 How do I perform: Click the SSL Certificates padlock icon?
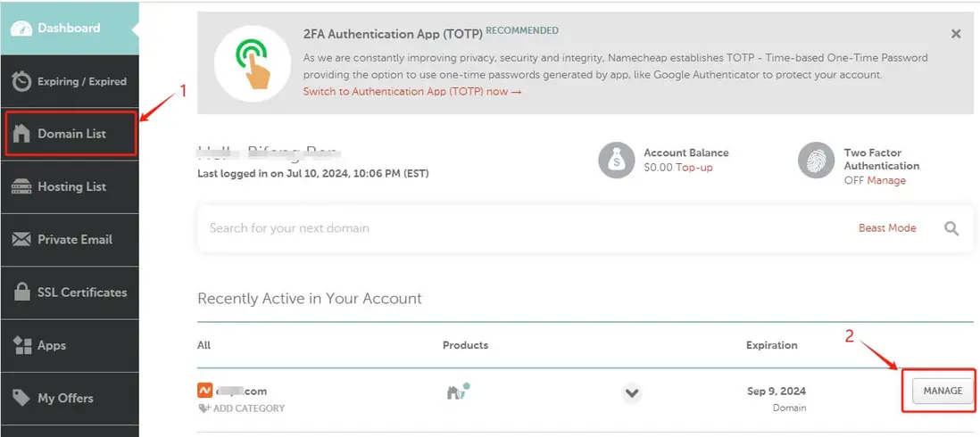click(x=21, y=293)
